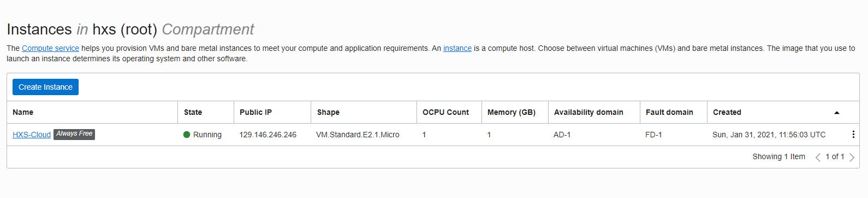Click the green Running status indicator
This screenshot has width=868, height=198.
[x=187, y=135]
